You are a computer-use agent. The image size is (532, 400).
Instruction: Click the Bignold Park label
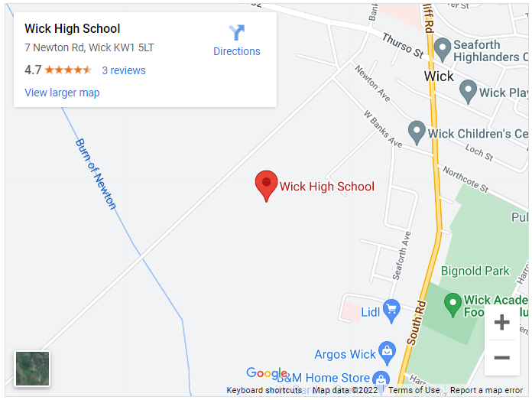click(475, 271)
